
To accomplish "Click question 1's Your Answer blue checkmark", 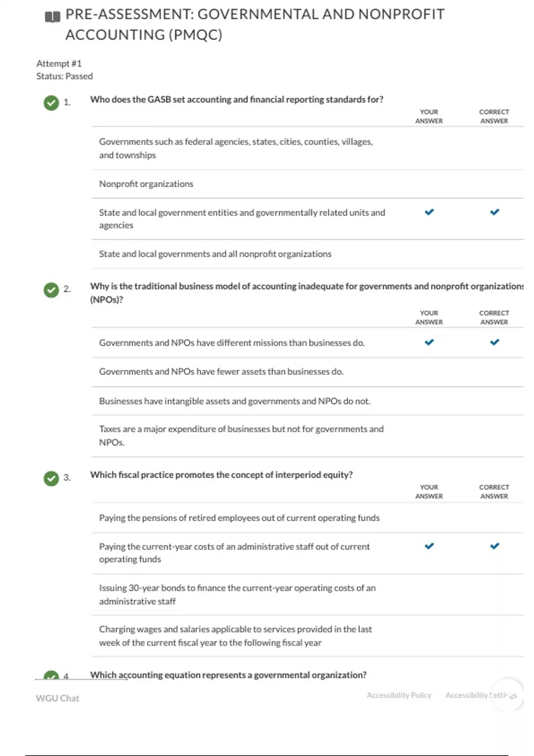I will (x=429, y=212).
